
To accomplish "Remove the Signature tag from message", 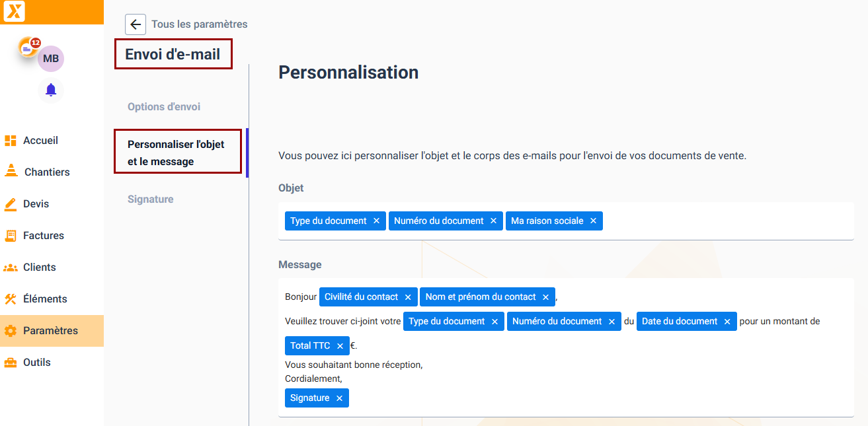I will coord(339,398).
